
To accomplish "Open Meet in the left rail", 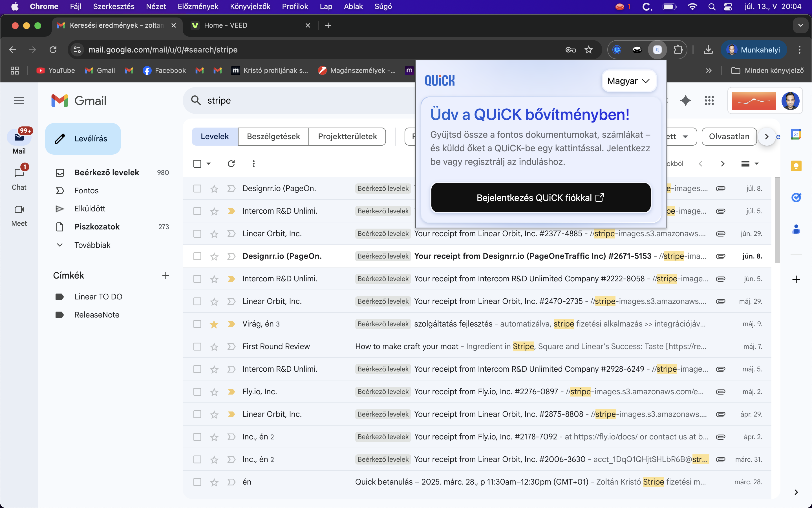I will click(19, 209).
